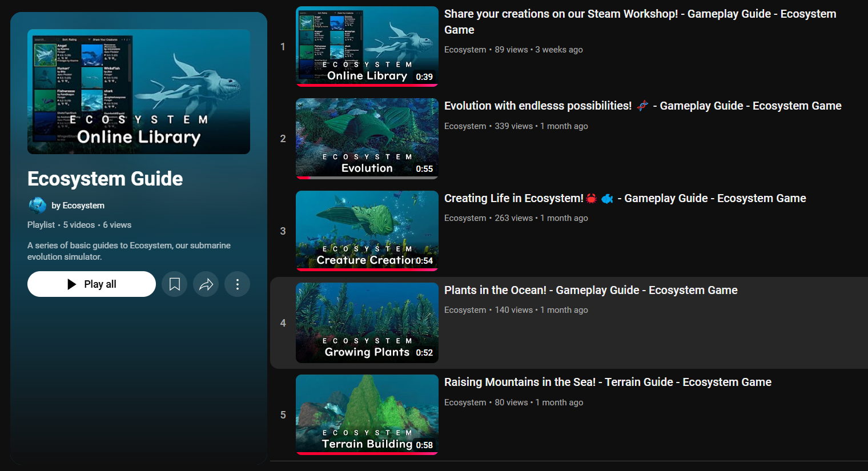Start playback with Play all
Image resolution: width=868 pixels, height=471 pixels.
91,284
